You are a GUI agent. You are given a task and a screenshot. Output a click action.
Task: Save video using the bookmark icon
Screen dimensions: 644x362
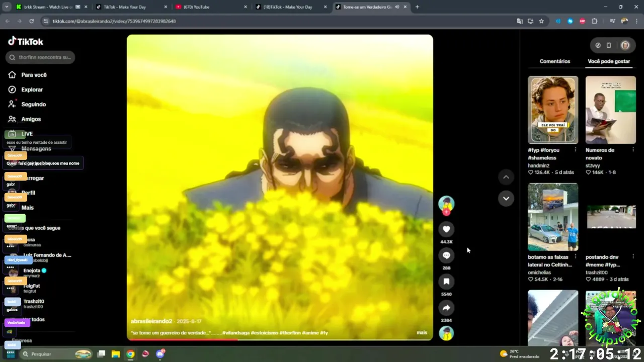tap(446, 282)
